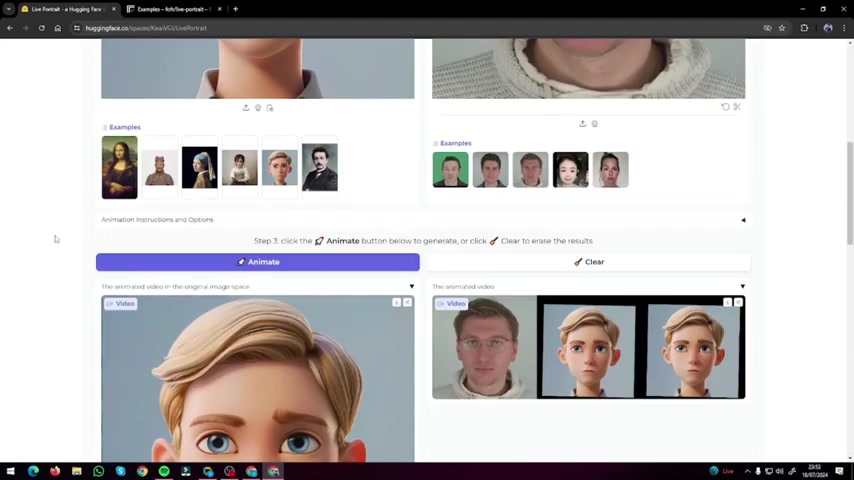Download the left animated video

pos(396,302)
